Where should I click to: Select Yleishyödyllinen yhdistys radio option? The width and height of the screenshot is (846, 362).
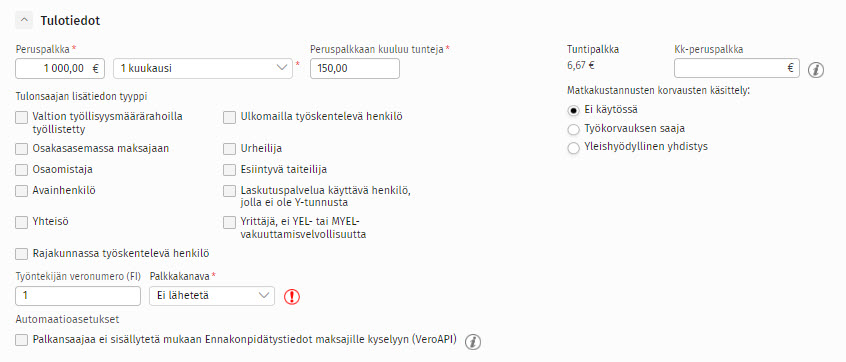point(574,148)
